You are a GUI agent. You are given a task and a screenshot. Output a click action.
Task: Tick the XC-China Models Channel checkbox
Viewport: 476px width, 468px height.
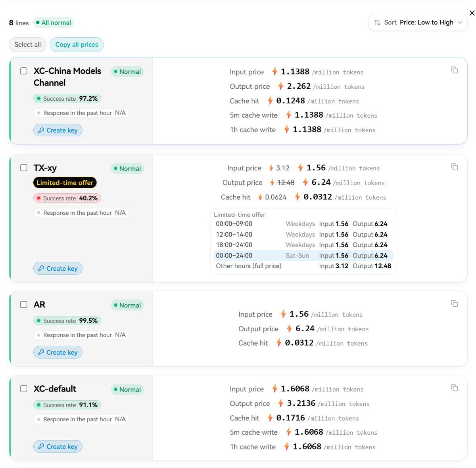point(24,71)
